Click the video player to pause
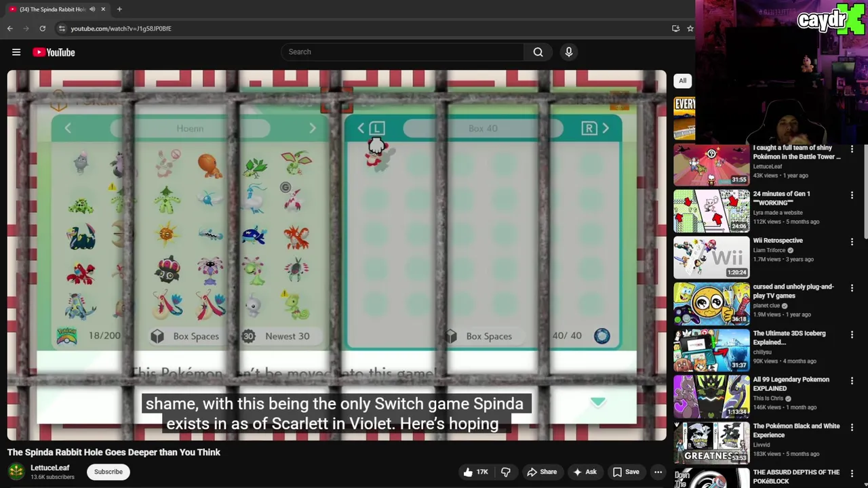868x488 pixels. 336,256
